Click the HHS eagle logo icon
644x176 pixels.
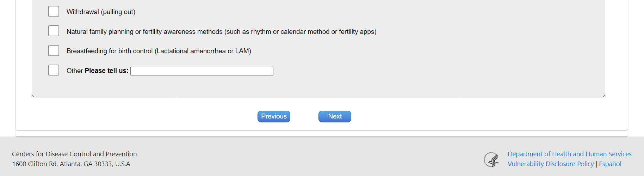491,159
